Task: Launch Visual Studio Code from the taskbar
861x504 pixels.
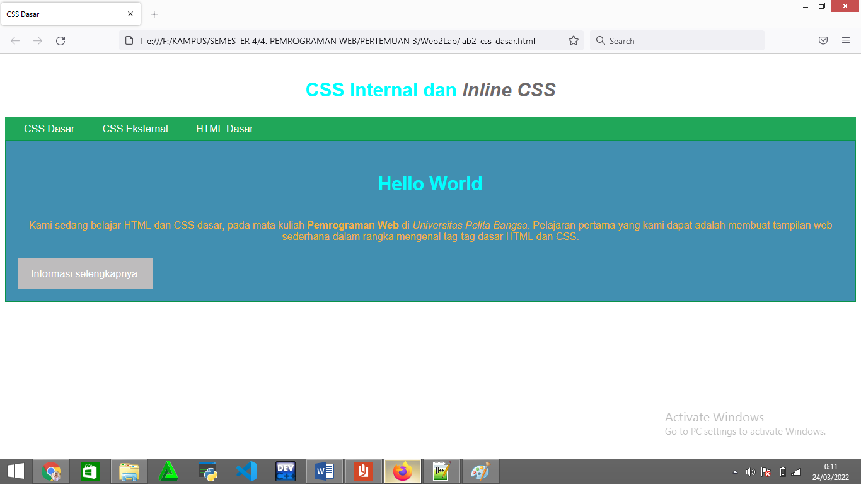Action: tap(246, 471)
